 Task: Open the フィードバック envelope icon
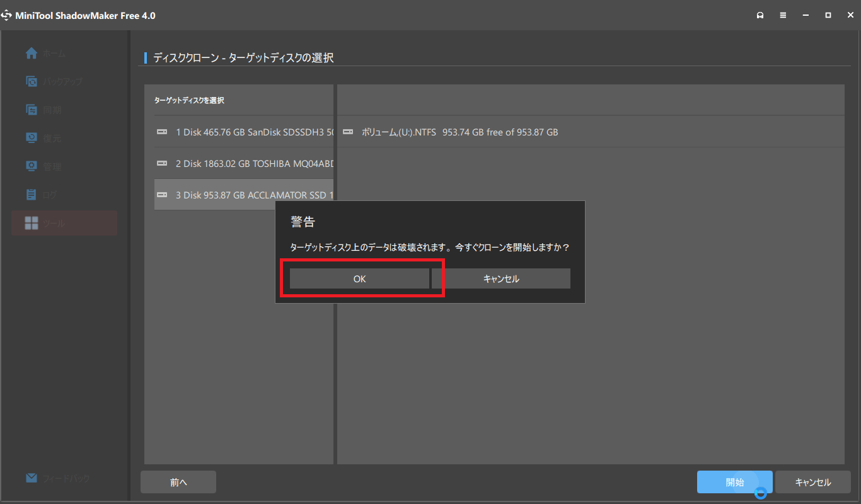(x=32, y=478)
